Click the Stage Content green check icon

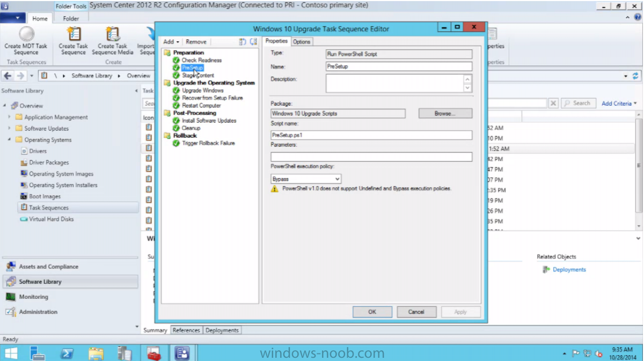pyautogui.click(x=176, y=75)
